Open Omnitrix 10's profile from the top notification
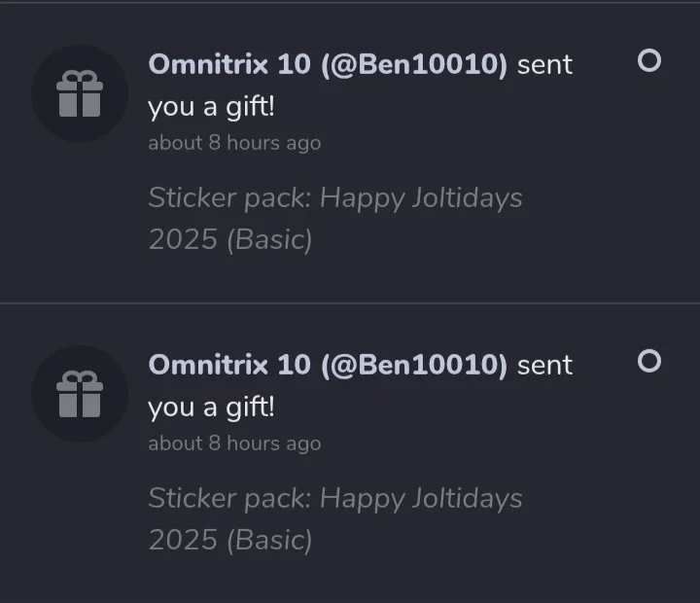700x603 pixels. [x=229, y=65]
